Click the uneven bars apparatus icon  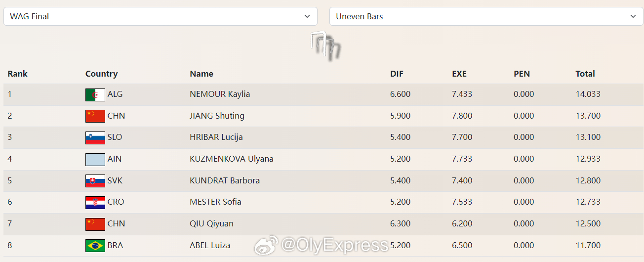(325, 45)
